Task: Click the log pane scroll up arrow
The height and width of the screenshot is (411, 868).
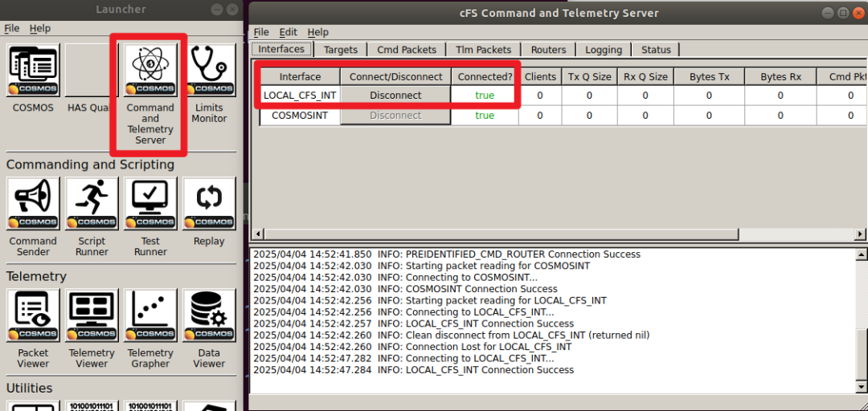Action: (862, 255)
